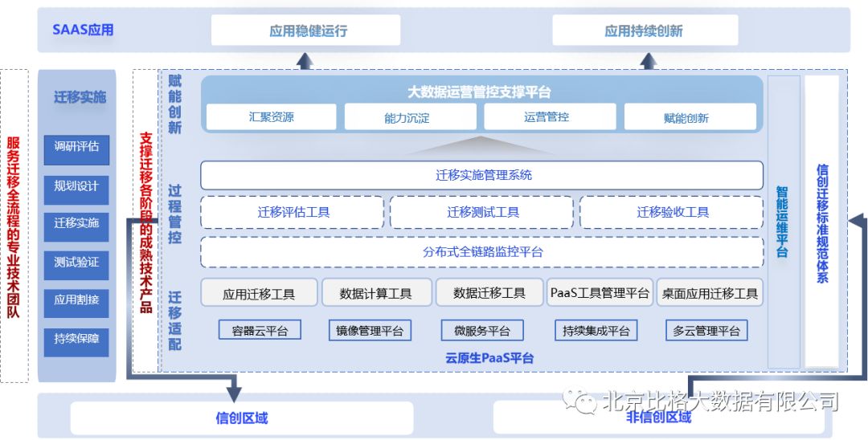The width and height of the screenshot is (868, 440).
Task: Select the 信创区域 box
Action: [242, 418]
